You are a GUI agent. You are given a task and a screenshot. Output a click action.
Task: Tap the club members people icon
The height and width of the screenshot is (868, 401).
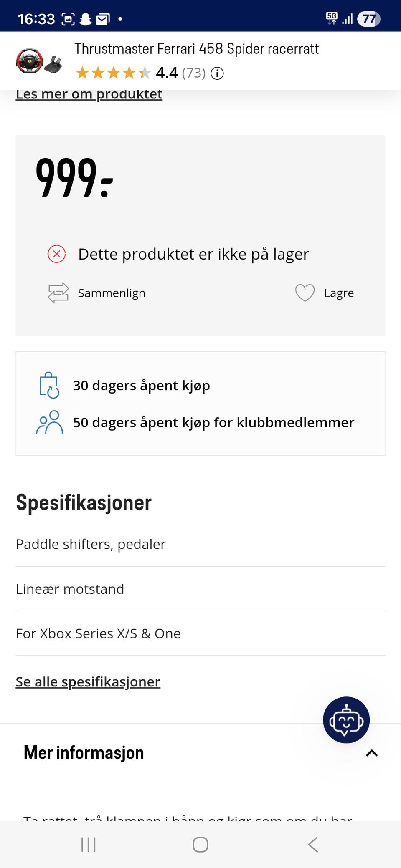coord(49,422)
